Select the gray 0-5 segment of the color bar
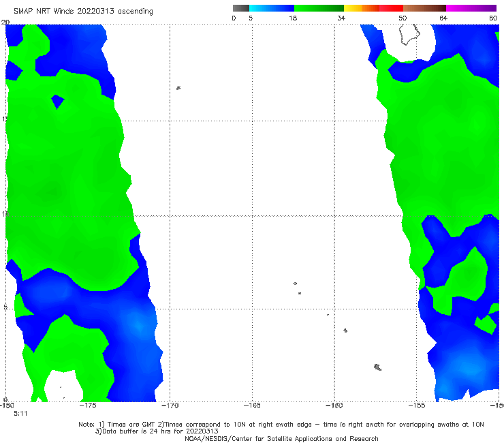Screen dimensions: 504x443 click(241, 8)
